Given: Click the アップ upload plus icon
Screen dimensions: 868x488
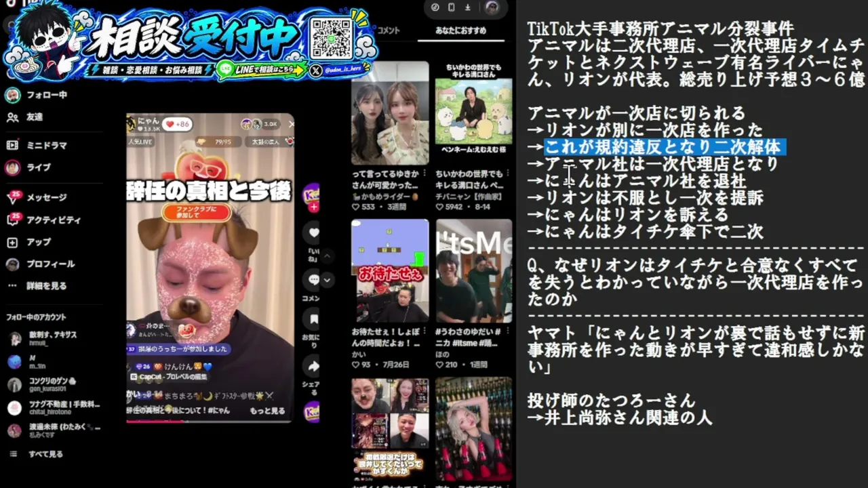Looking at the screenshot, I should pyautogui.click(x=12, y=242).
